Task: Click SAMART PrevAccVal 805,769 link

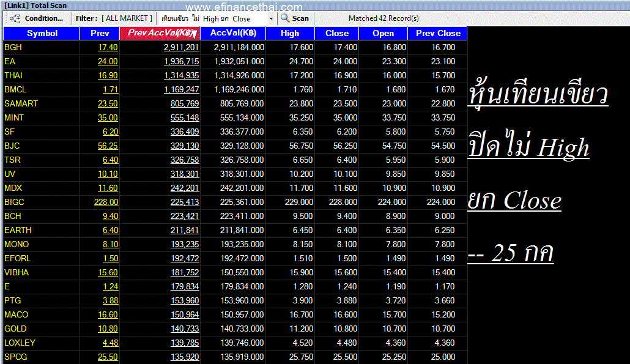Action: (x=185, y=103)
